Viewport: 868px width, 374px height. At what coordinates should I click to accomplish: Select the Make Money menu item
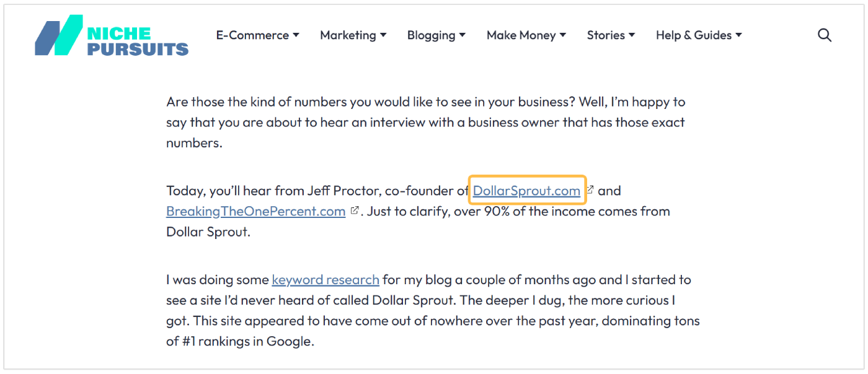tap(521, 35)
